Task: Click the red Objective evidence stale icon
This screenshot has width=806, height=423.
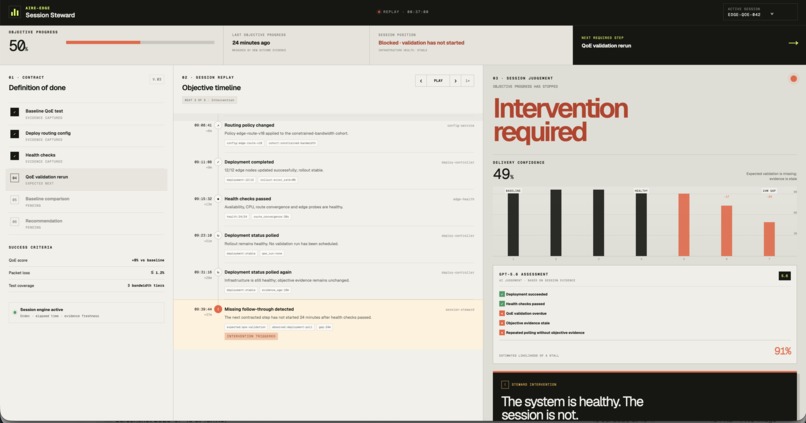Action: point(502,323)
